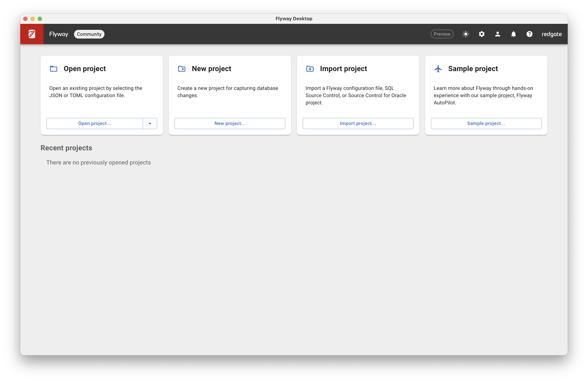Screen dimensions: 588x382
Task: Click the 'New project' card heading
Action: click(x=211, y=69)
